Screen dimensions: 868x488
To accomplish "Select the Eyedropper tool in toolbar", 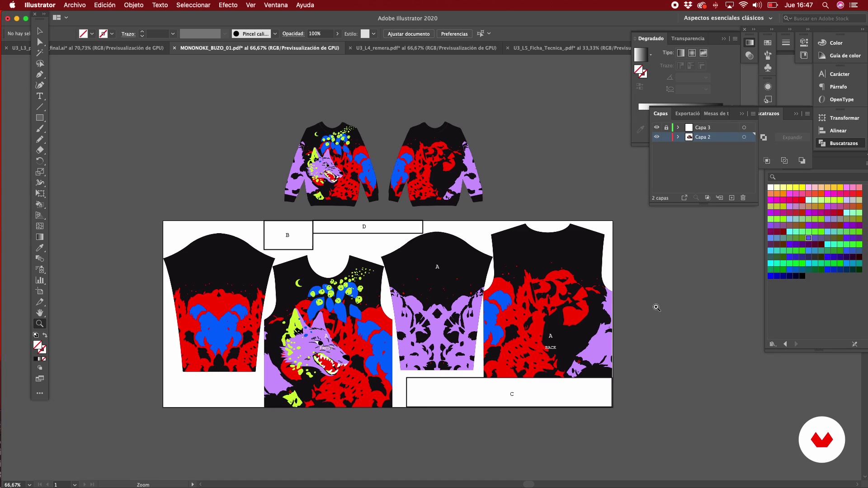I will pyautogui.click(x=40, y=248).
